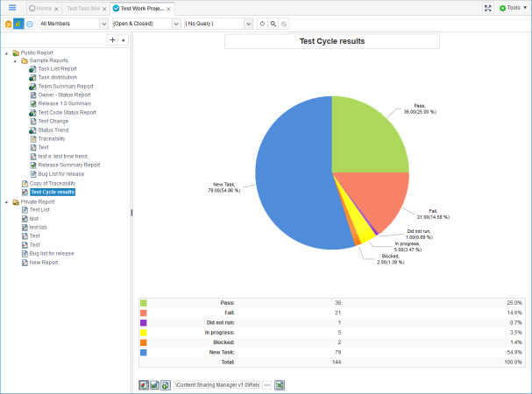The width and height of the screenshot is (532, 394).
Task: Switch to the Test Task 884 tab
Action: tap(83, 9)
